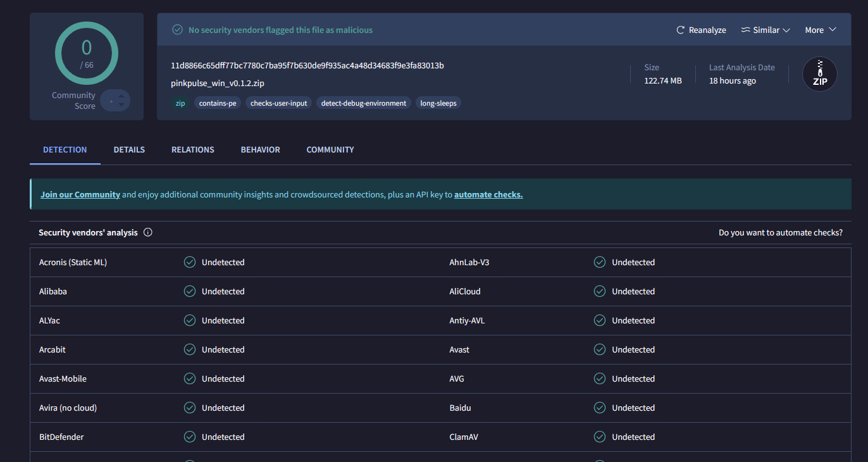Click the Similar files icon
Screen dimensions: 868x462
(x=745, y=30)
